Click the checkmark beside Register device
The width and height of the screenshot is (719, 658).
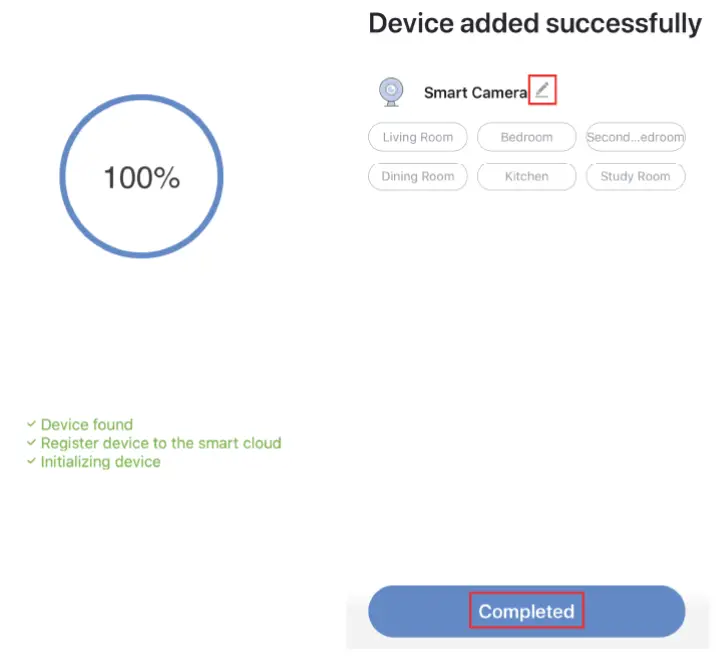[32, 443]
